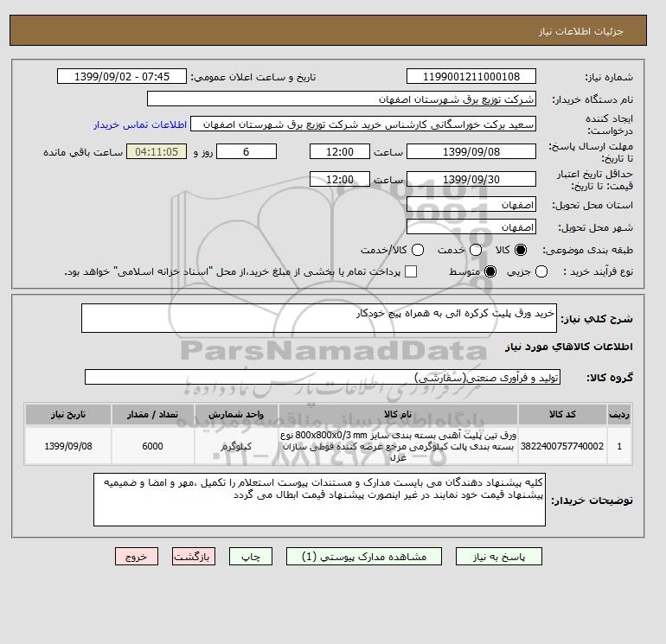Choose the جزیی purchase type radio

541,271
